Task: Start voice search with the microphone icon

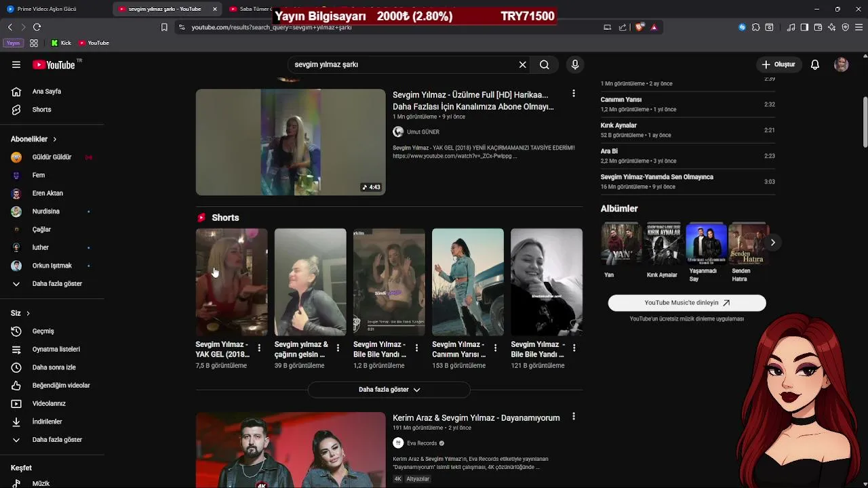Action: 575,64
